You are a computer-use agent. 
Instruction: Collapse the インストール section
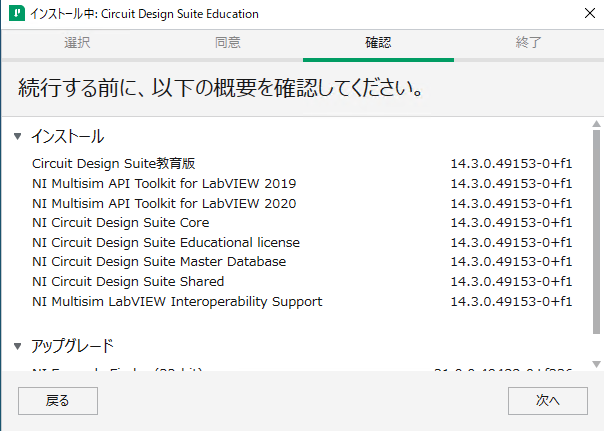pos(17,136)
